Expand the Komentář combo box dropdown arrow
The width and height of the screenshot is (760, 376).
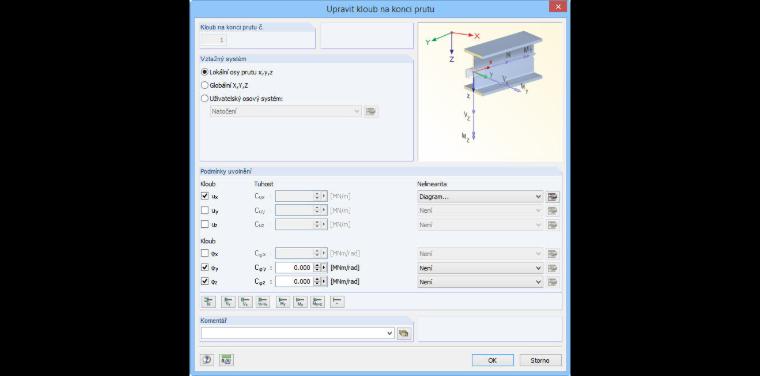pyautogui.click(x=390, y=333)
